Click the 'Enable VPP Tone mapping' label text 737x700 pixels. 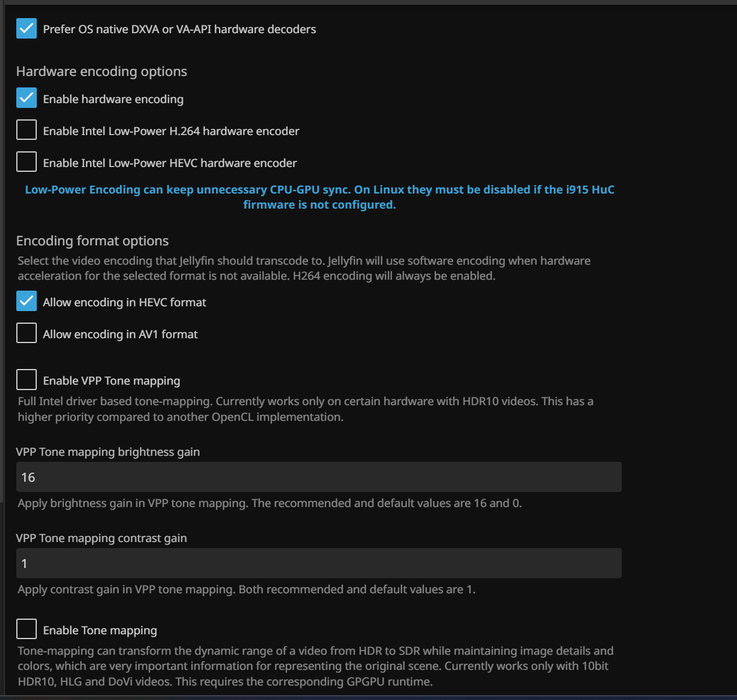coord(112,381)
